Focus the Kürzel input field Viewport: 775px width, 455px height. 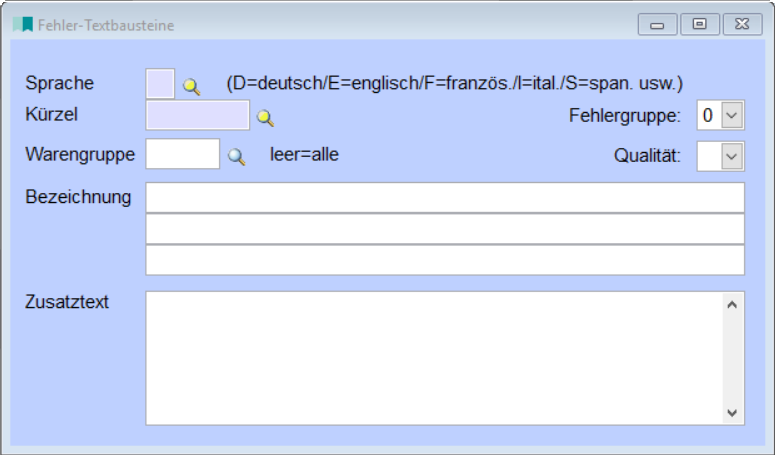pos(198,115)
